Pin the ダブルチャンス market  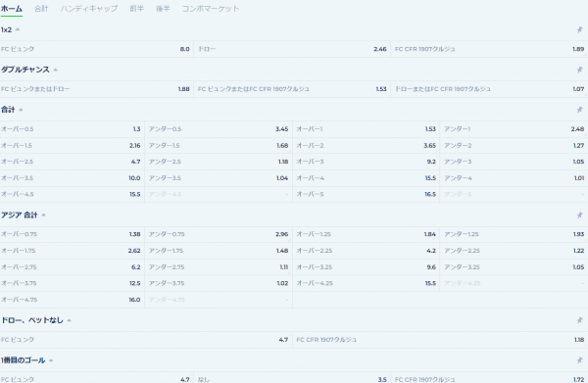pyautogui.click(x=579, y=70)
